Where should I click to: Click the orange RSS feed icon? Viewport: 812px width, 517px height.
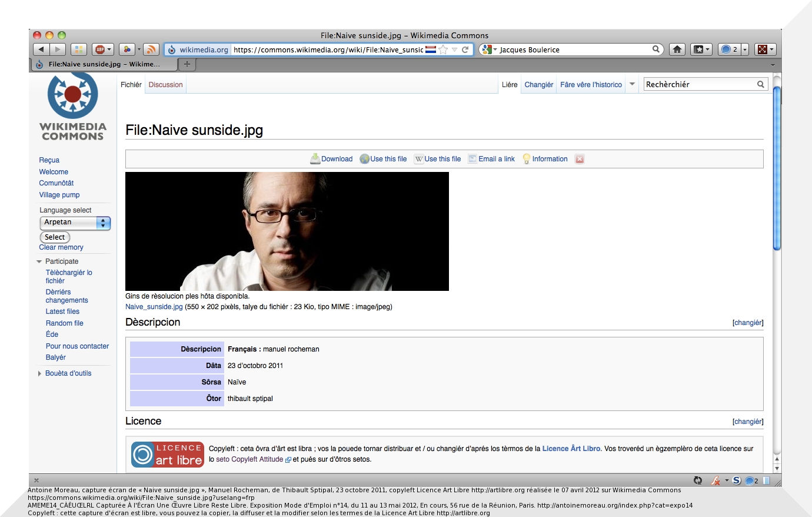click(x=151, y=49)
